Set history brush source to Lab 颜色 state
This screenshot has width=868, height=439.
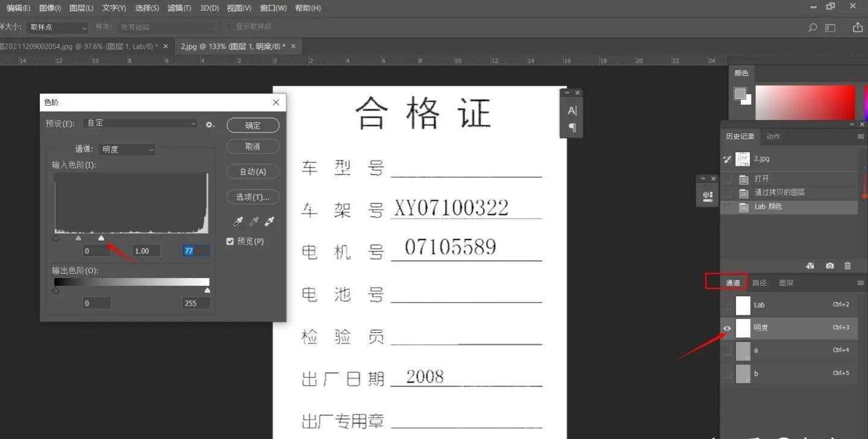728,207
